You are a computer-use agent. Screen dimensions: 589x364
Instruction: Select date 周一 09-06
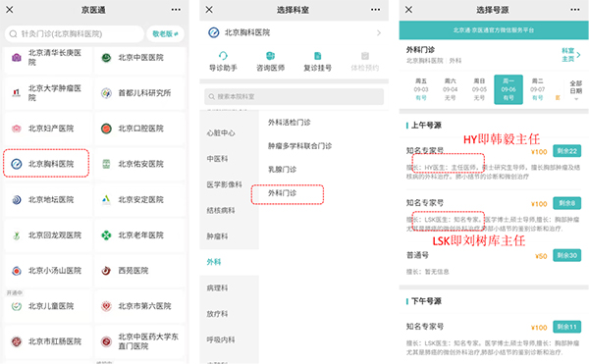point(509,89)
